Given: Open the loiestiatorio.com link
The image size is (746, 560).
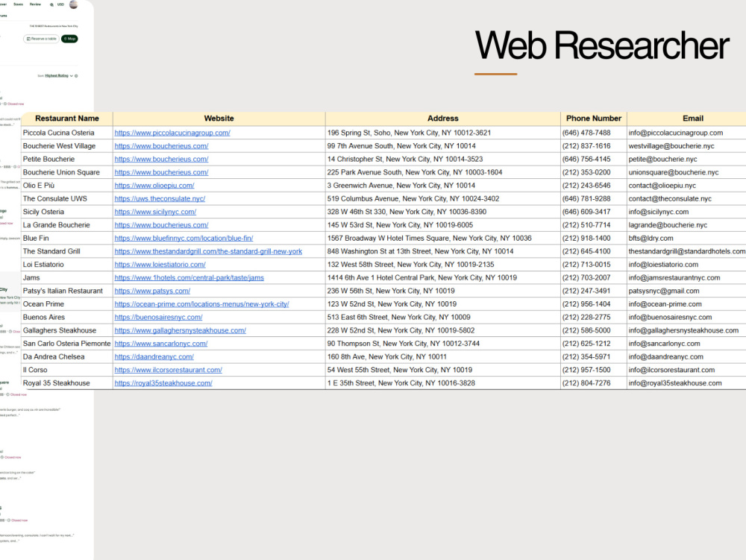Looking at the screenshot, I should point(160,264).
